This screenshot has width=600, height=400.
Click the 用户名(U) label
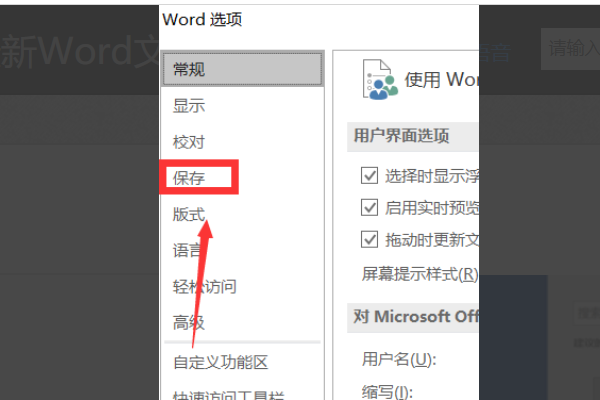click(x=399, y=359)
